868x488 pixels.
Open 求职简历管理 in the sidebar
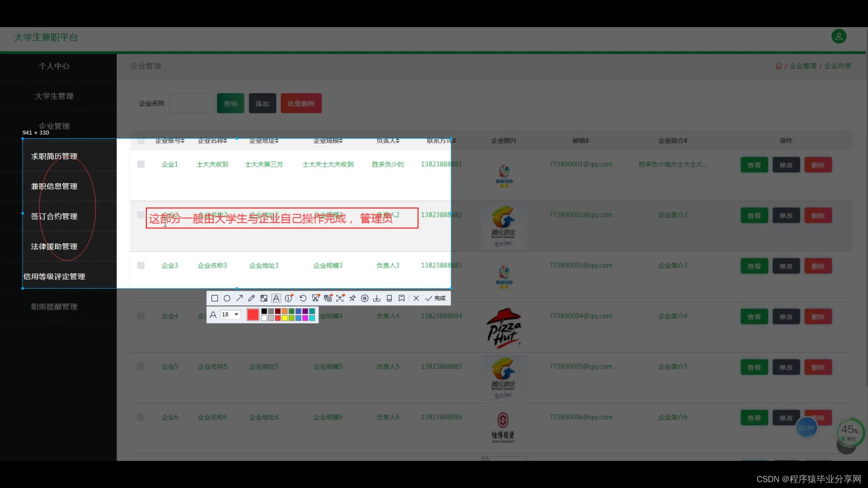[54, 156]
